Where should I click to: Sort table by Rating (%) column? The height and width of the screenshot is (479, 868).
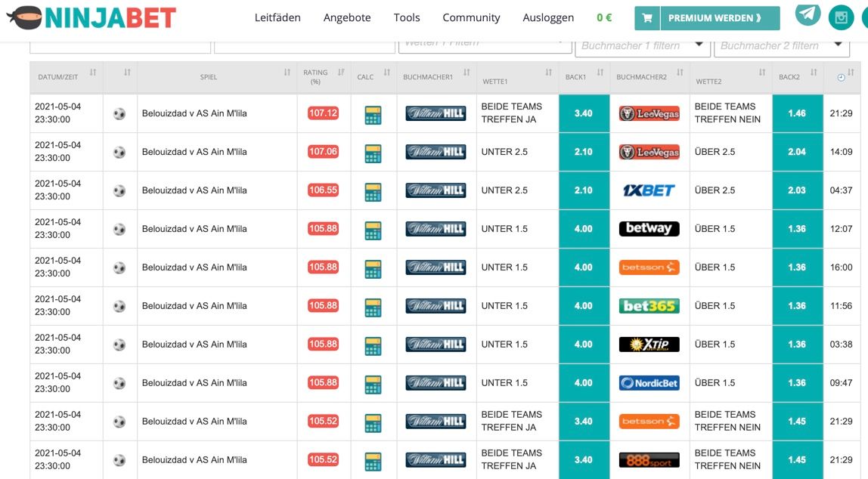point(341,73)
